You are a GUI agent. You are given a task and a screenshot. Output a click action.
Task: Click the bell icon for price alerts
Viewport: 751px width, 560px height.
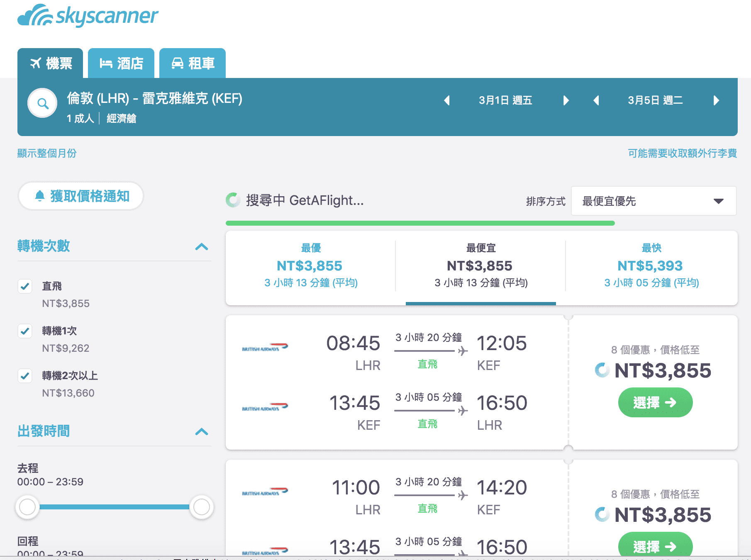pyautogui.click(x=40, y=195)
